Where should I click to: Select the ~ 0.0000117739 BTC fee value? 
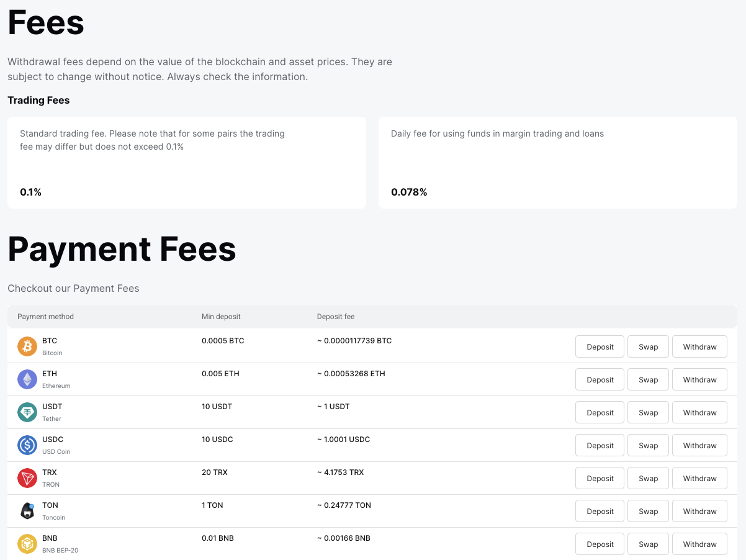(x=354, y=341)
